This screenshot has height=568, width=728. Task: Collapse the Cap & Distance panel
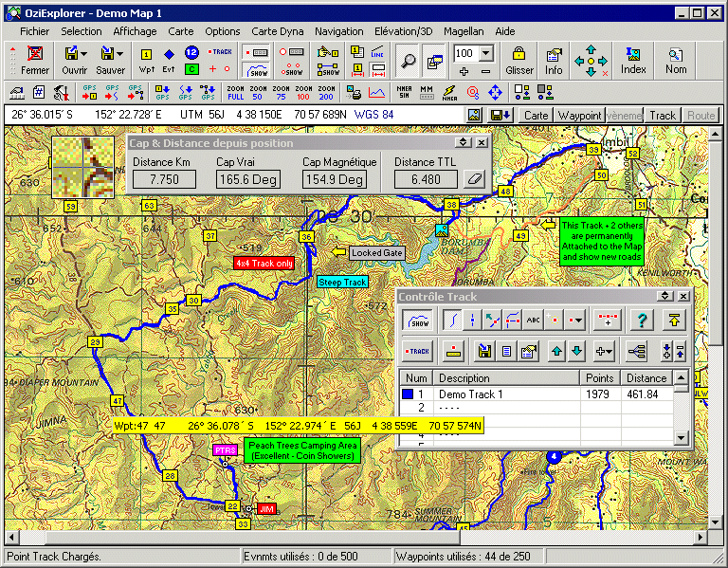click(463, 142)
